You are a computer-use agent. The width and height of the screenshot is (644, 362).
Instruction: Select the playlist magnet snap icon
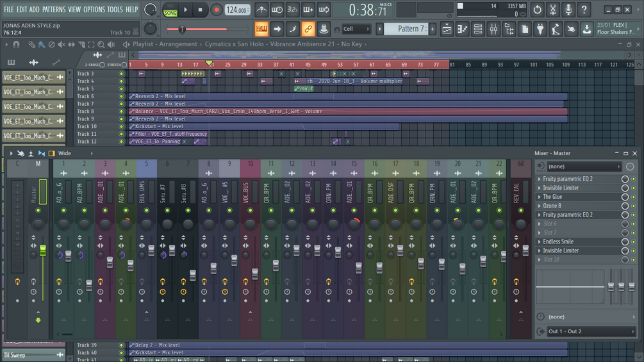[17, 44]
